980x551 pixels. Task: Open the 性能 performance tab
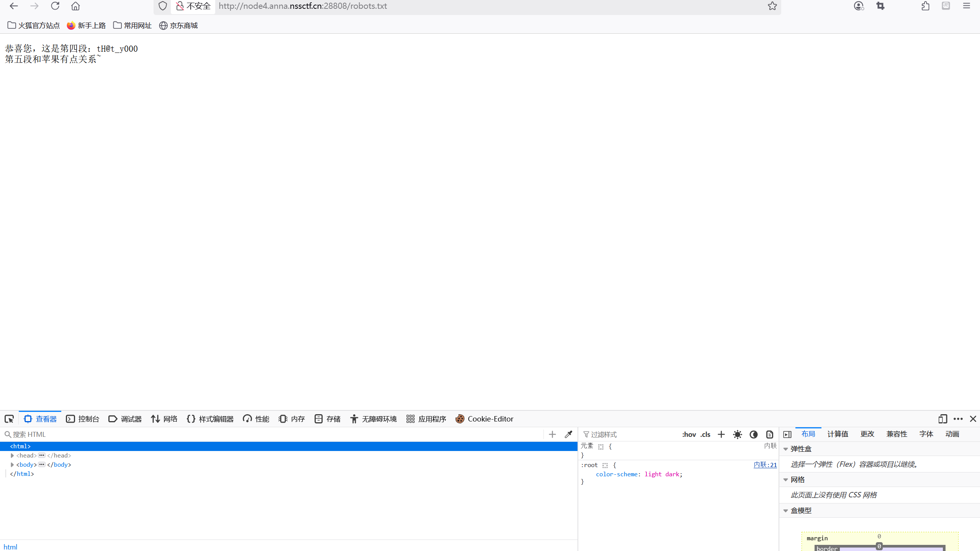[x=256, y=419]
